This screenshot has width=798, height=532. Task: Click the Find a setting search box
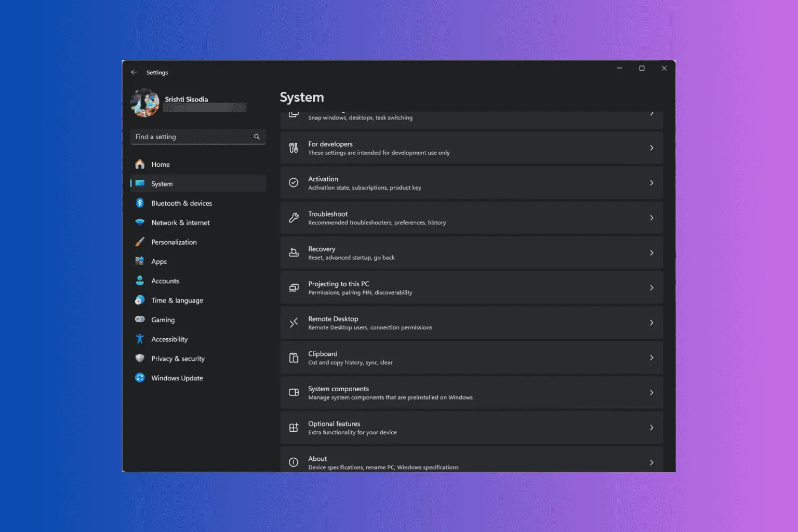192,137
